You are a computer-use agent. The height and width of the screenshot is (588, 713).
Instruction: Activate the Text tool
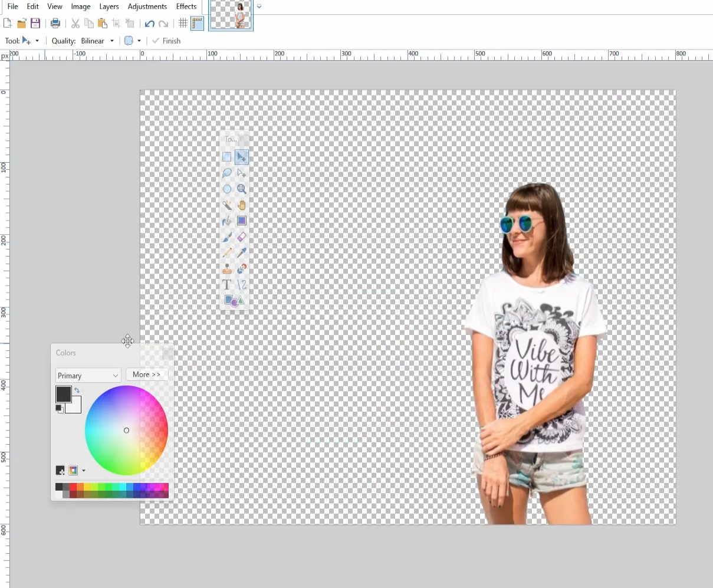coord(226,284)
